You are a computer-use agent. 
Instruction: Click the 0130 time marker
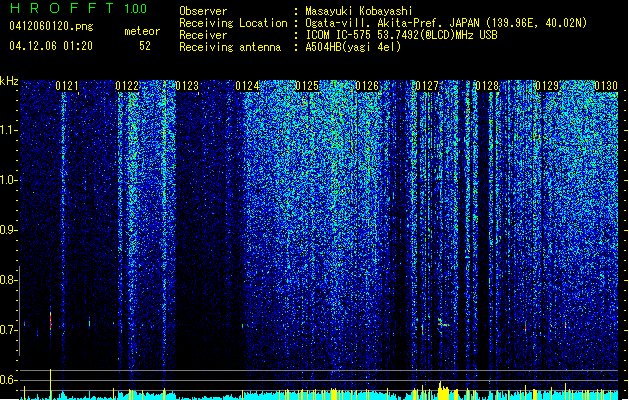pos(606,86)
